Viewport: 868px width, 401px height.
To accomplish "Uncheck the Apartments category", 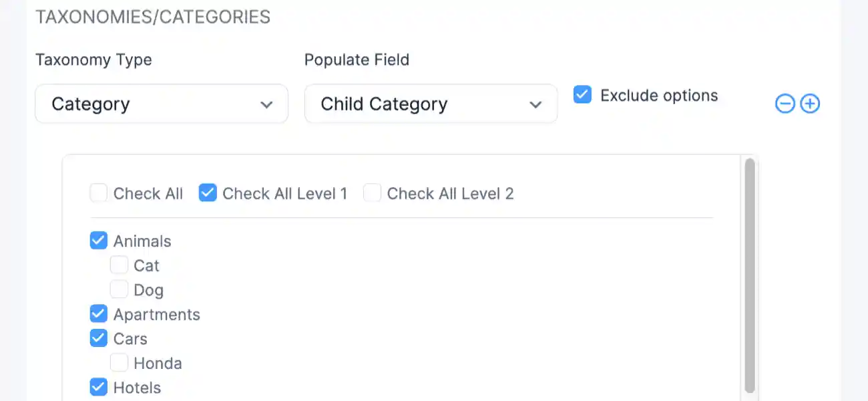I will (x=98, y=313).
